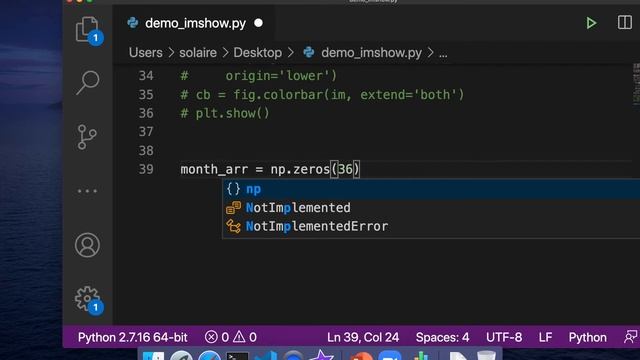Place cursor in "month_arr" on line 39
This screenshot has height=360, width=640.
(x=214, y=169)
